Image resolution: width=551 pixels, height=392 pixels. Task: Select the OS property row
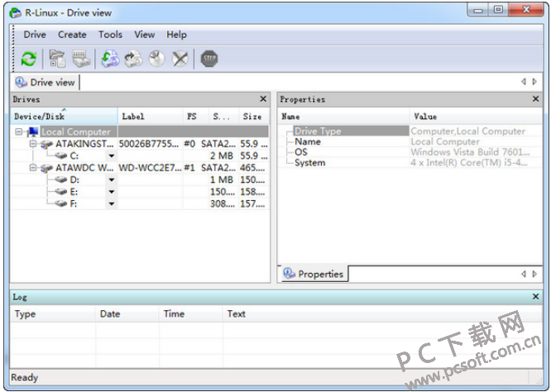coord(410,152)
